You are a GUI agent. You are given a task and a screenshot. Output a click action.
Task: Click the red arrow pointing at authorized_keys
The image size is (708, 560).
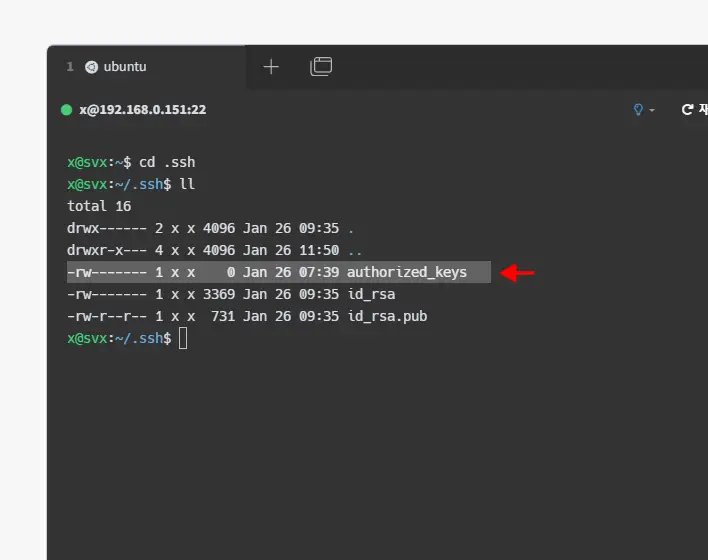pyautogui.click(x=517, y=272)
